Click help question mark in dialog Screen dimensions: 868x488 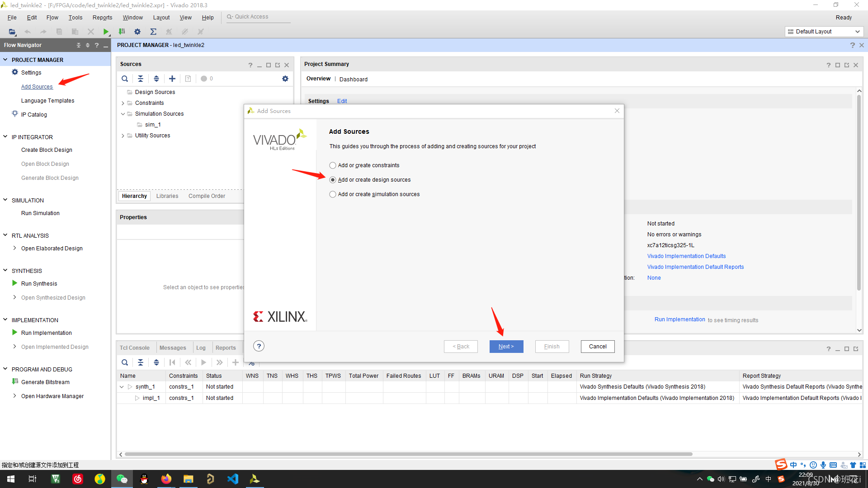[259, 346]
